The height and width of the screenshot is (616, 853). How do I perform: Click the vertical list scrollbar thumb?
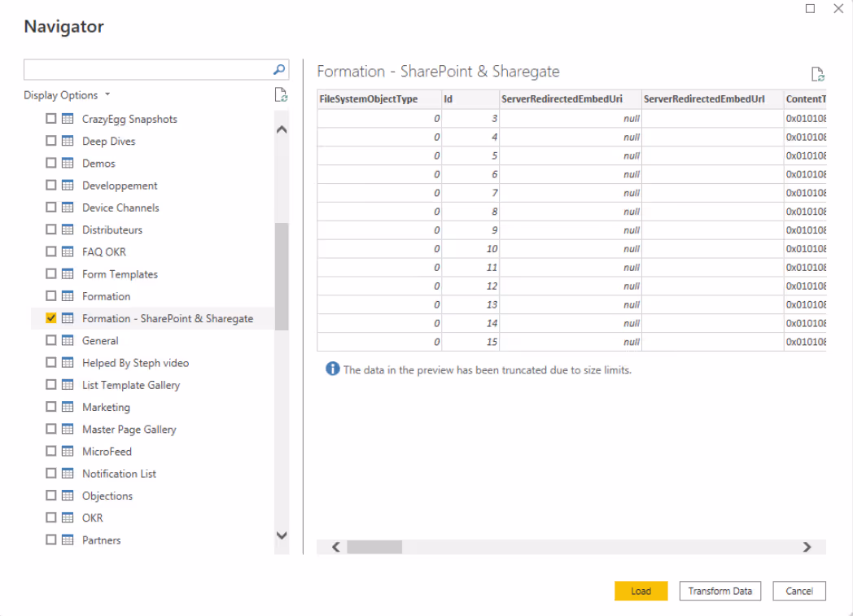tap(282, 276)
